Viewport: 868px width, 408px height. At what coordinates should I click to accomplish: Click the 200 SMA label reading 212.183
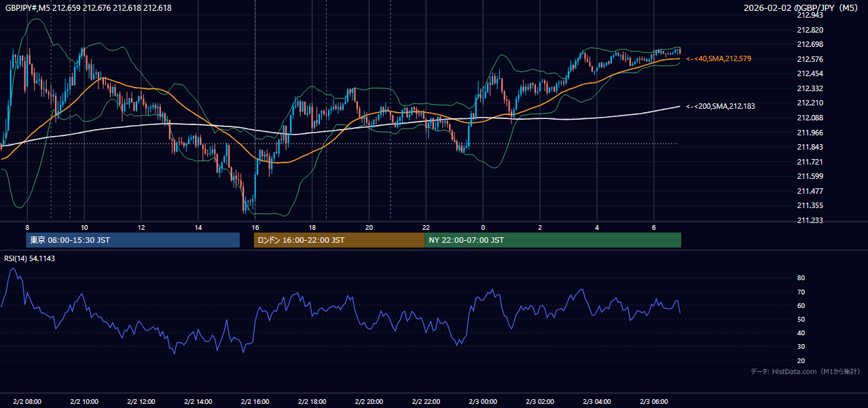click(x=721, y=106)
